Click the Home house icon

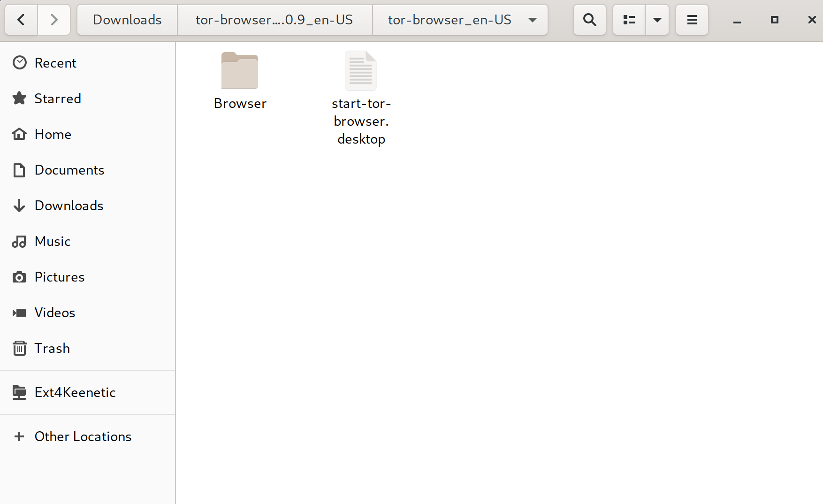pos(19,134)
